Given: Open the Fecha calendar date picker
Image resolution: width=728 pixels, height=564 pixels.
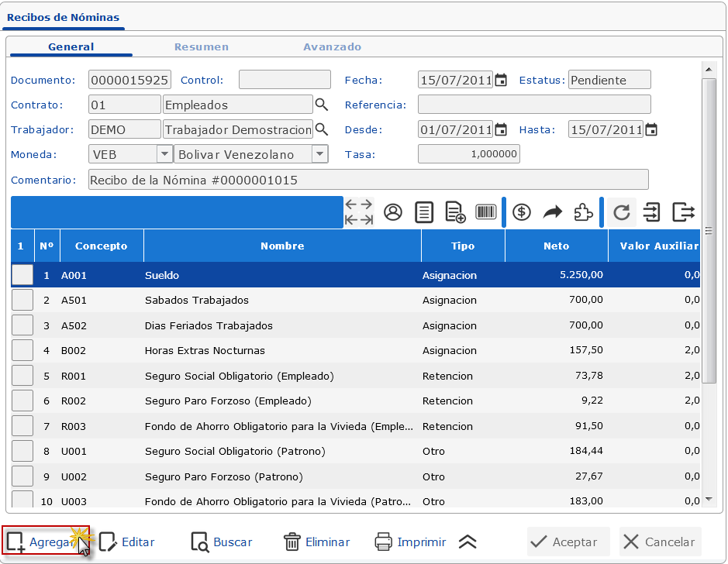Looking at the screenshot, I should pyautogui.click(x=501, y=80).
